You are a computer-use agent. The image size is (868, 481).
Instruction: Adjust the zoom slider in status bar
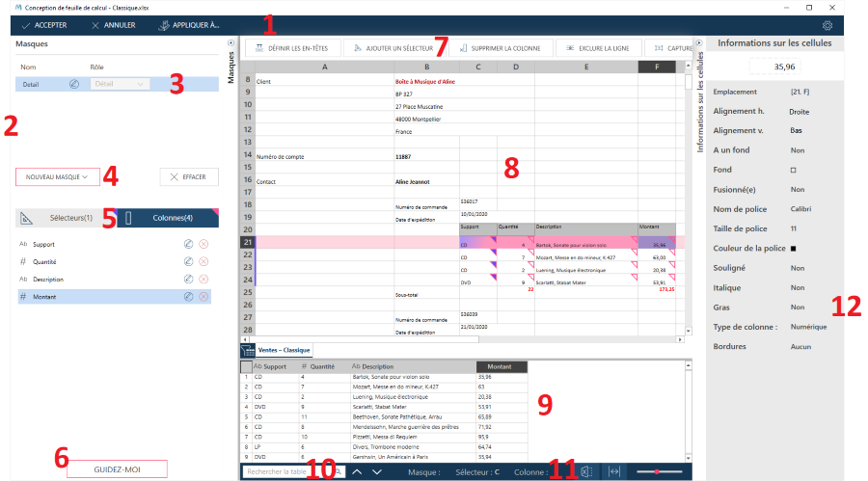tap(659, 471)
